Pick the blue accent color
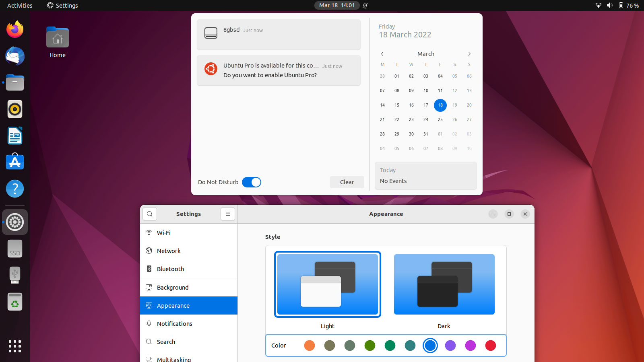Image resolution: width=644 pixels, height=362 pixels. coord(430,346)
